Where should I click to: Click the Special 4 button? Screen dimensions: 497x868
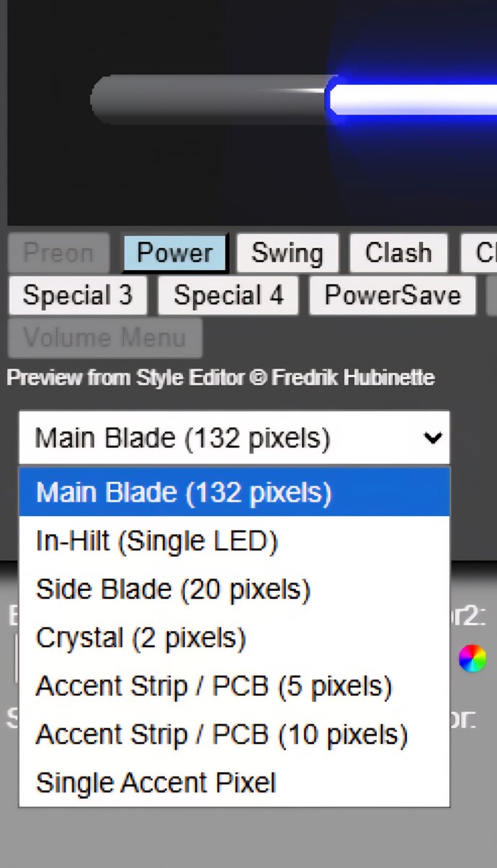[x=228, y=296]
